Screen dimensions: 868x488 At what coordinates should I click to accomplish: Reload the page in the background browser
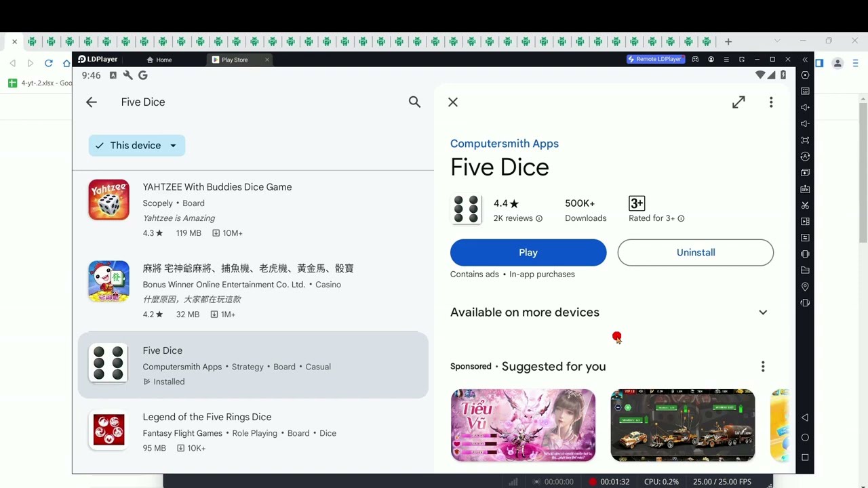point(48,63)
